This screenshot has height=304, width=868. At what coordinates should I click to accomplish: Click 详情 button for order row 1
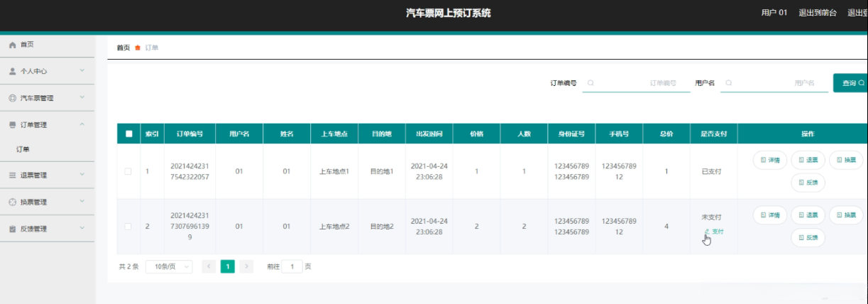pyautogui.click(x=770, y=160)
